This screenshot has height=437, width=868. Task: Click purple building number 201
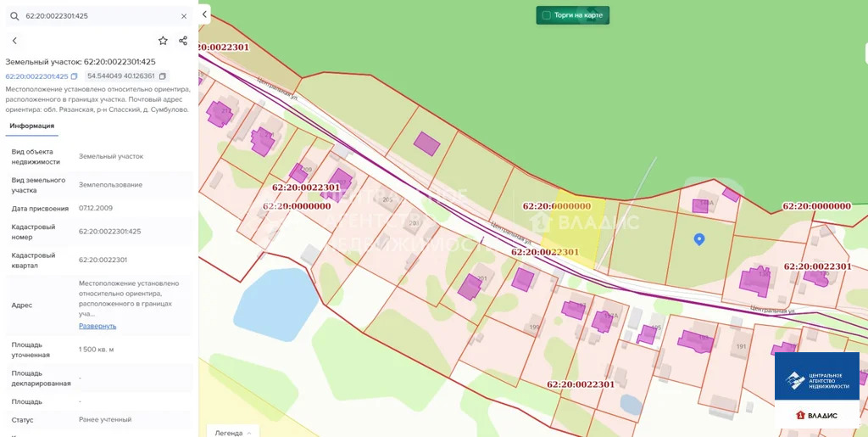coord(470,287)
